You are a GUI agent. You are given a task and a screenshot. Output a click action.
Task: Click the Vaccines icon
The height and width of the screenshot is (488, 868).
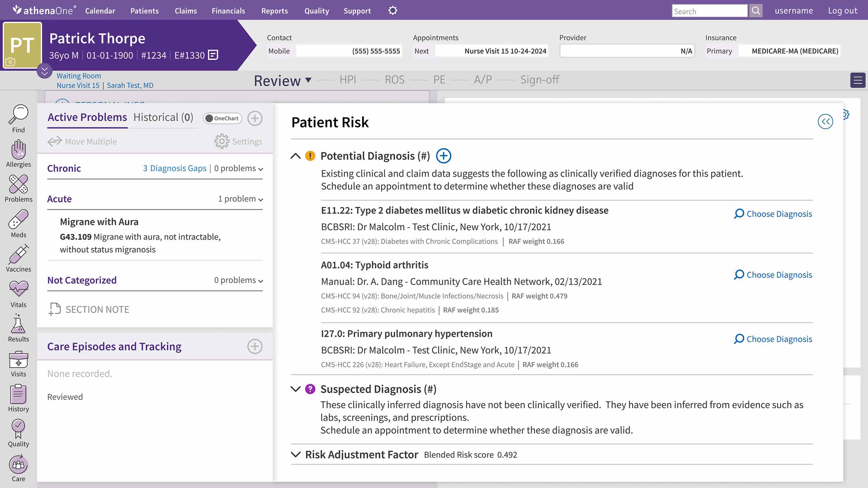click(18, 257)
